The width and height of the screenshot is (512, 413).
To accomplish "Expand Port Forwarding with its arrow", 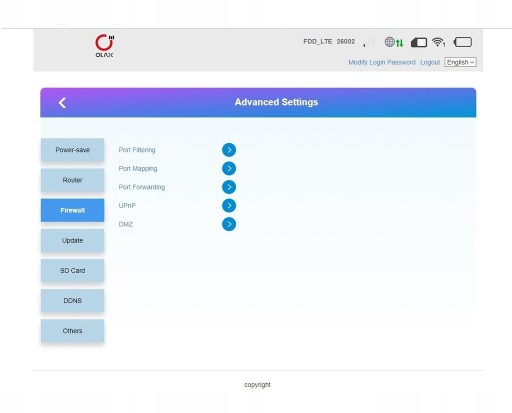I will (x=229, y=187).
